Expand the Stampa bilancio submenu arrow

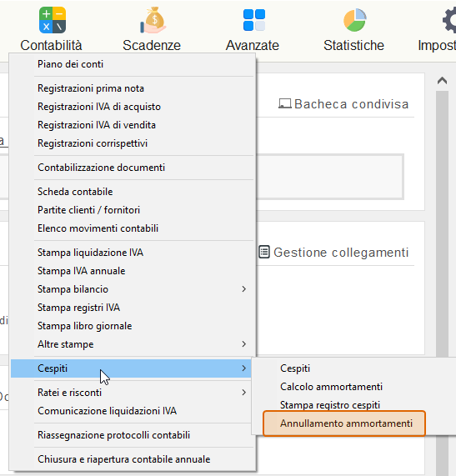click(x=243, y=289)
